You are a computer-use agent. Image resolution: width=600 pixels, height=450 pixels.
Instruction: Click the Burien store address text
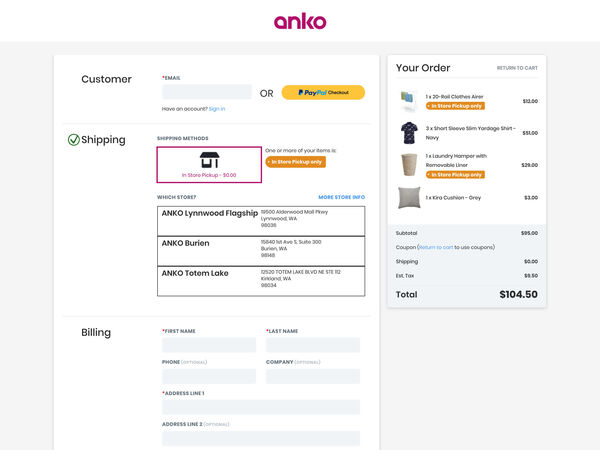[291, 249]
